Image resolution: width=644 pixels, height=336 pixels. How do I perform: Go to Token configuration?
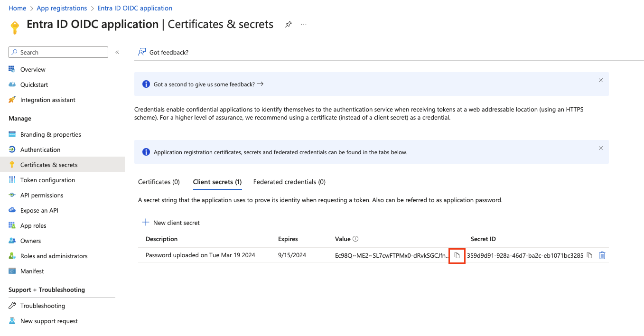pos(47,180)
